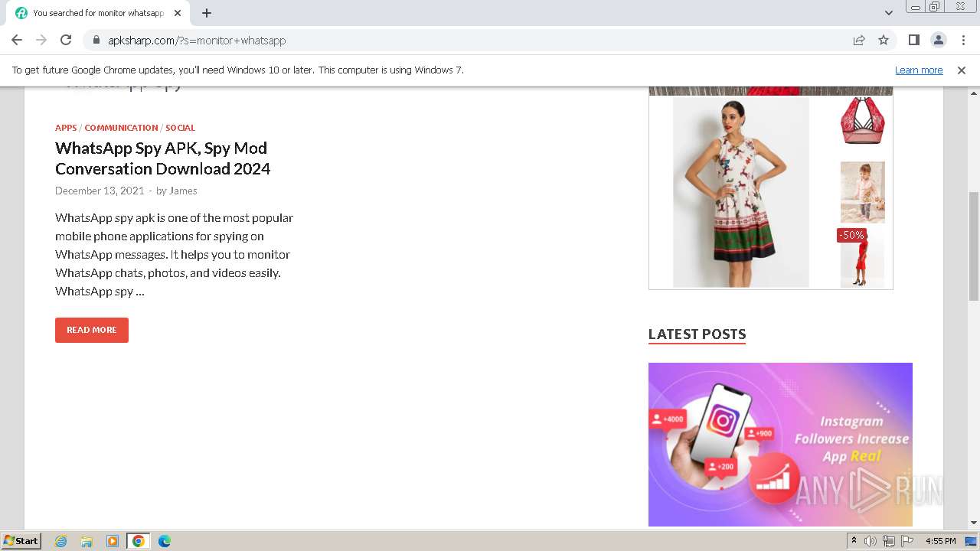Open 'WhatsApp Spy APK, Spy Mod' post title
980x551 pixels.
coord(162,158)
